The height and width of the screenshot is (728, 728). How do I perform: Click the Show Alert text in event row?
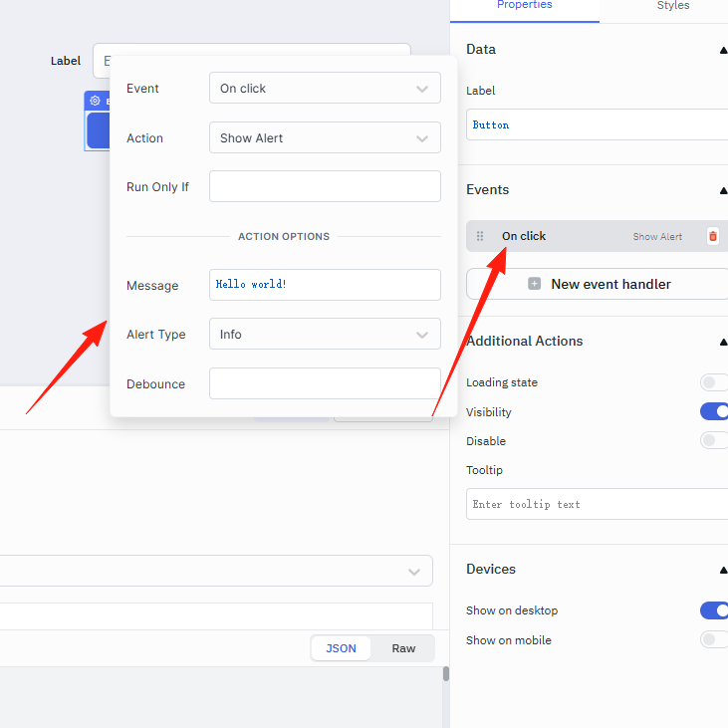(x=657, y=237)
